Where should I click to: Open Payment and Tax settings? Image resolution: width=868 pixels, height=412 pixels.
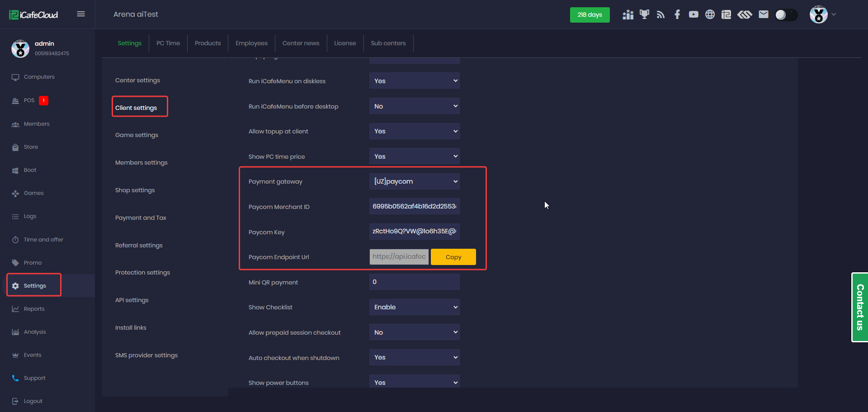point(141,218)
